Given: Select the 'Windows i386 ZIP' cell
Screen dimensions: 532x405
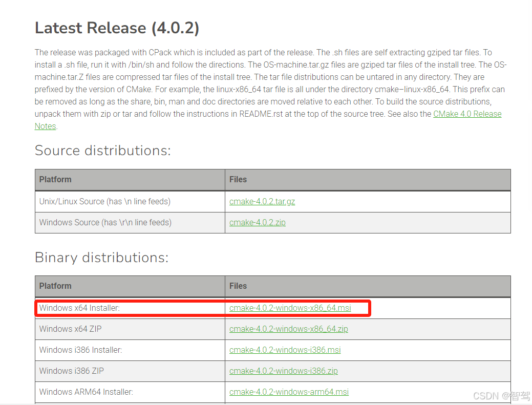Looking at the screenshot, I should [130, 371].
